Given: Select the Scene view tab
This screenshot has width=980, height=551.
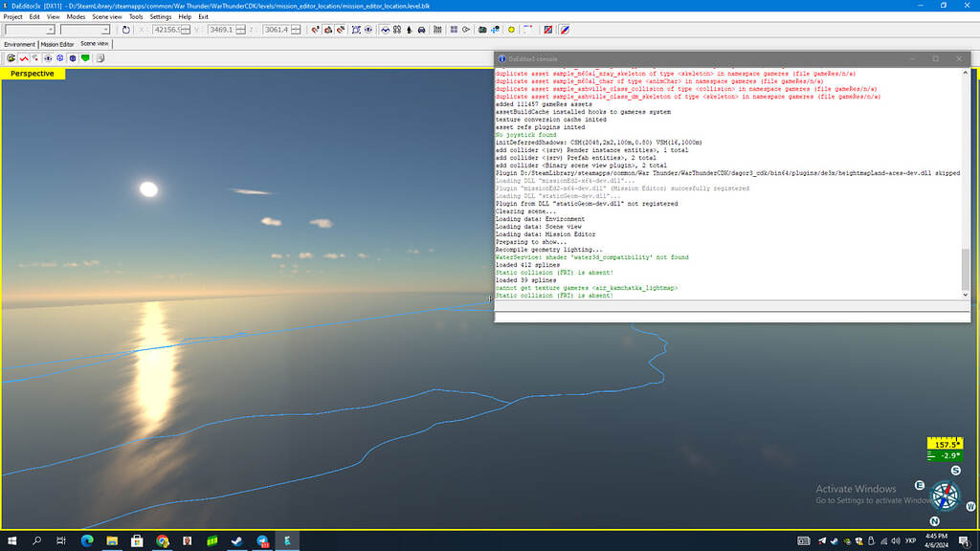Looking at the screenshot, I should (95, 44).
